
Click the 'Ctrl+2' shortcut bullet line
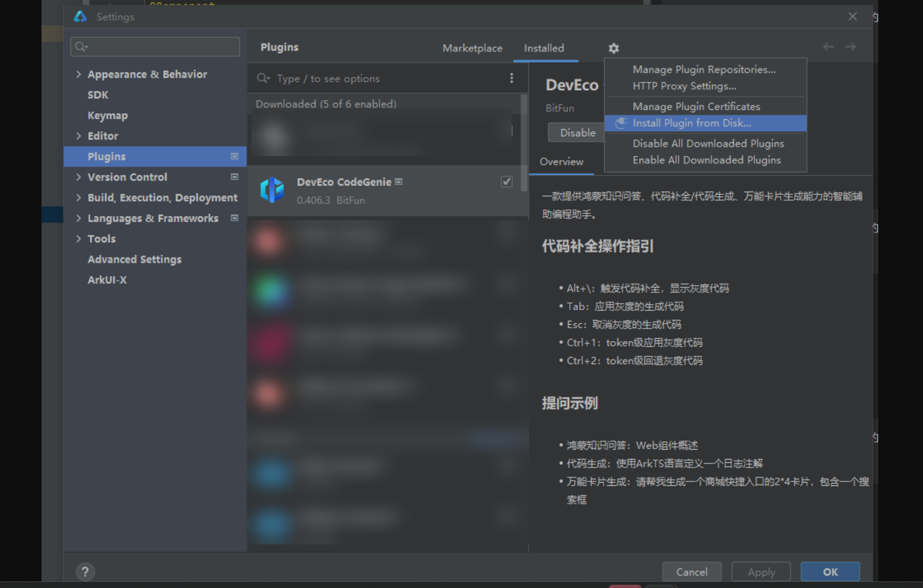click(634, 361)
